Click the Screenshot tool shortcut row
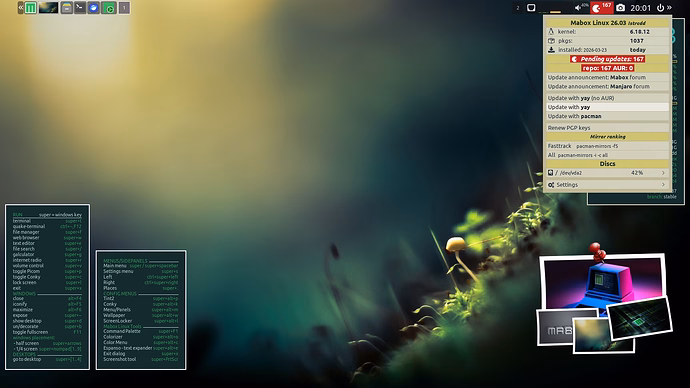The height and width of the screenshot is (388, 690). (141, 359)
